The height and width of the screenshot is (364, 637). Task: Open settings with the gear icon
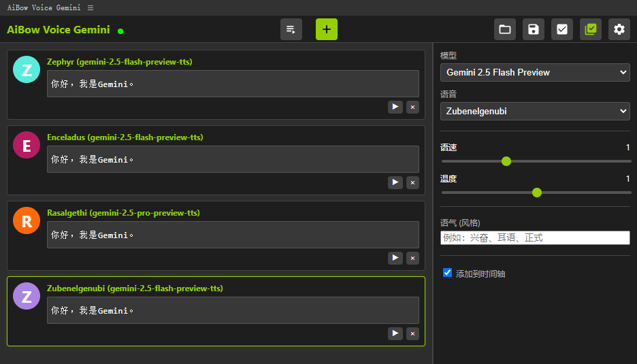(x=619, y=29)
